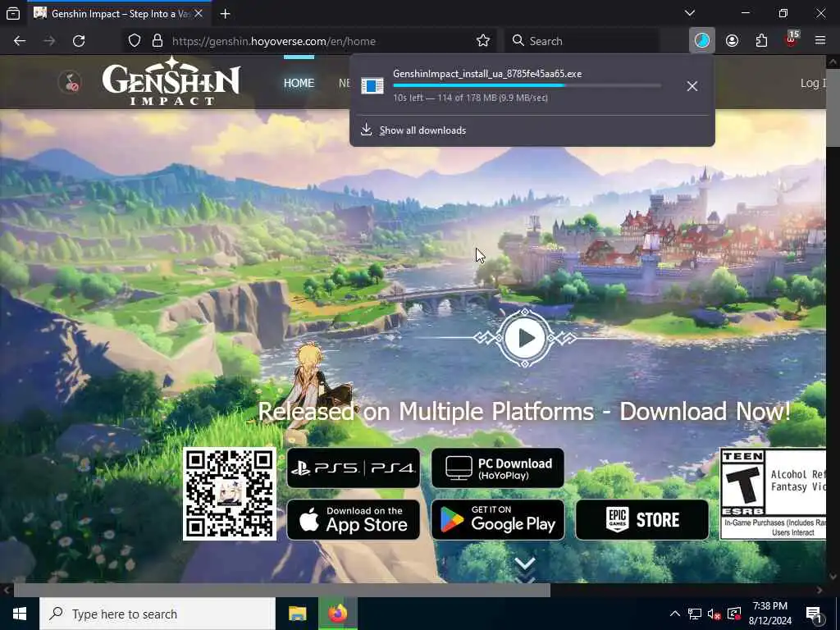Open network status tray icon
The width and height of the screenshot is (840, 630).
click(x=694, y=614)
